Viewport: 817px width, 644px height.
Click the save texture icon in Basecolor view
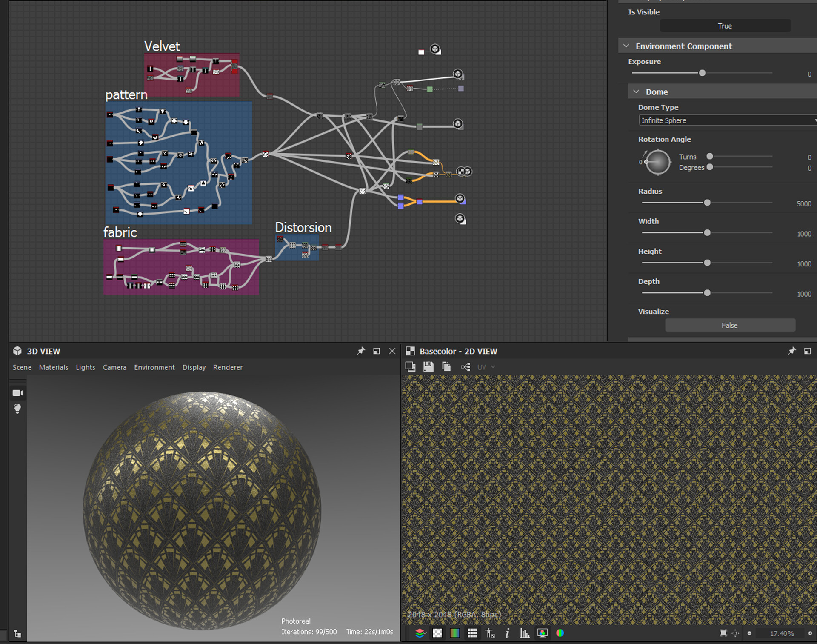click(428, 366)
